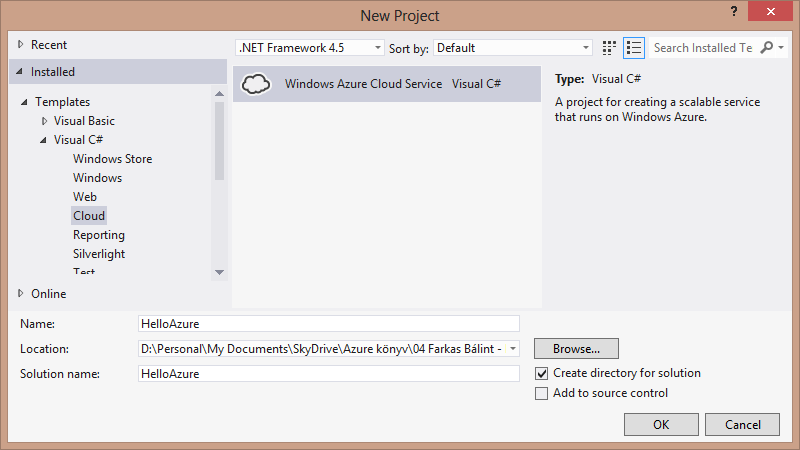This screenshot has width=800, height=450.
Task: Select Windows Azure Cloud Service template row
Action: tap(387, 84)
